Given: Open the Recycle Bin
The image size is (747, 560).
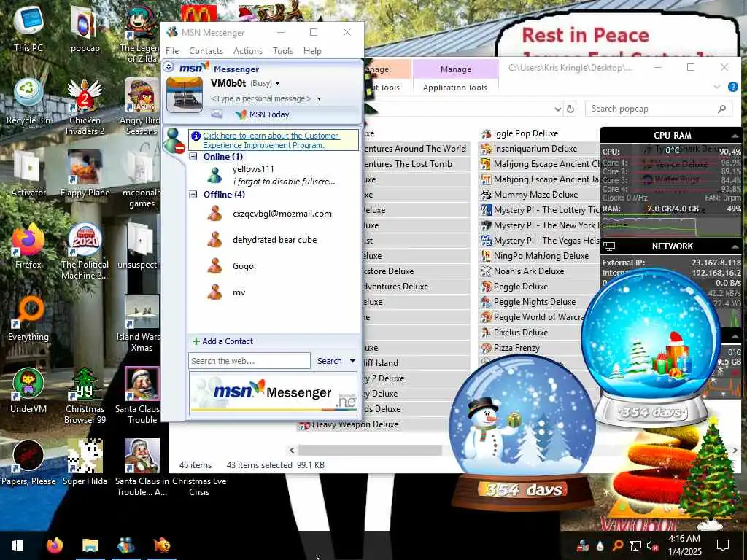Looking at the screenshot, I should (x=28, y=101).
